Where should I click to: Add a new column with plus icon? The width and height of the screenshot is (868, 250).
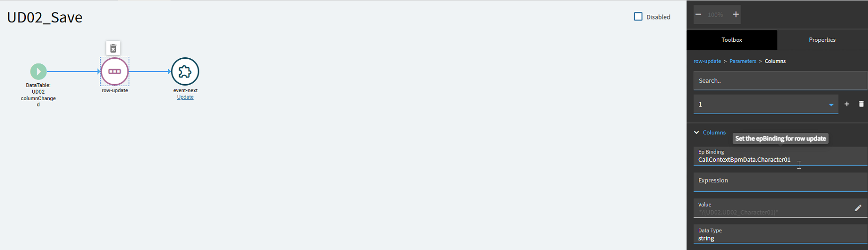pos(847,104)
